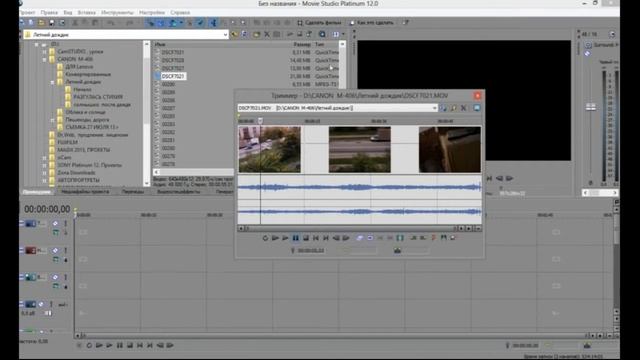Screen dimensions: 640x360
Task: Stop playback in the Trimmer window
Action: 306,238
